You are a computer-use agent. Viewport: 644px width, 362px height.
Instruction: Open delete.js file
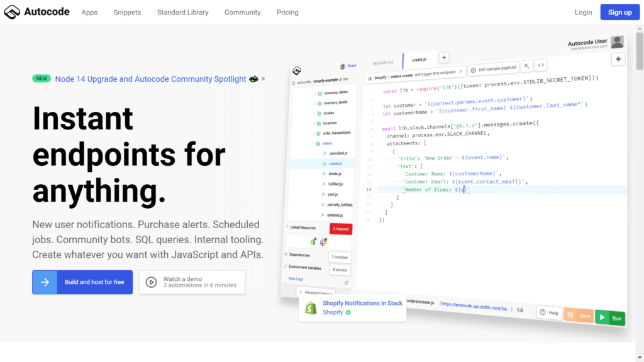click(332, 173)
